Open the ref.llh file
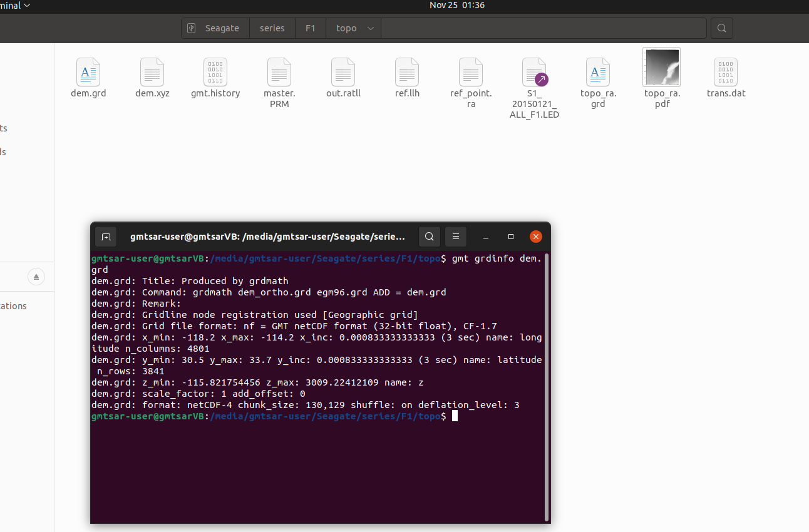This screenshot has width=809, height=532. click(407, 72)
